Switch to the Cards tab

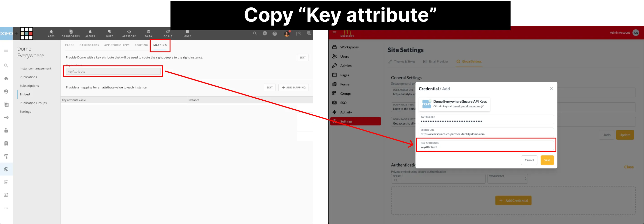pyautogui.click(x=70, y=45)
